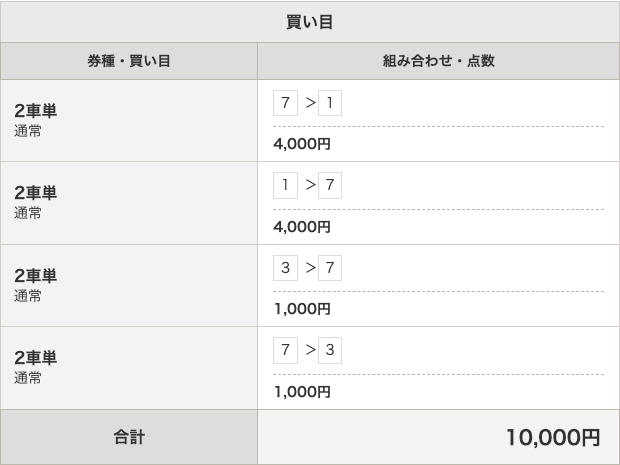Click number box 7 in first row

click(285, 103)
